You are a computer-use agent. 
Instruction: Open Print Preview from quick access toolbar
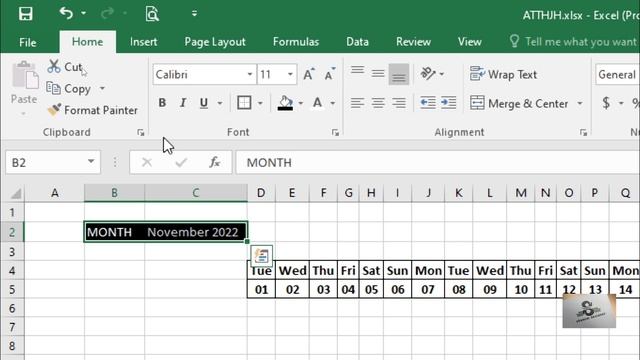[152, 13]
